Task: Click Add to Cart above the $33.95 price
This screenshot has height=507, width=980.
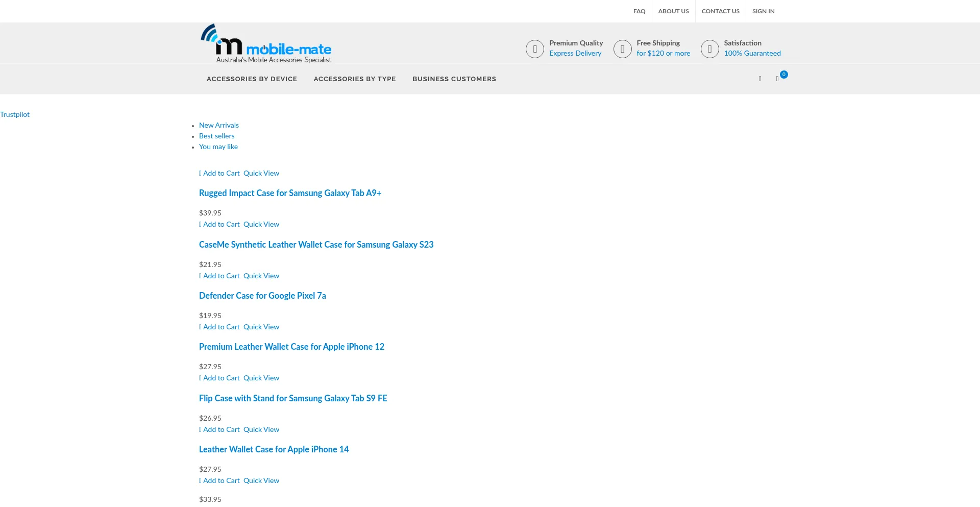Action: pyautogui.click(x=219, y=480)
